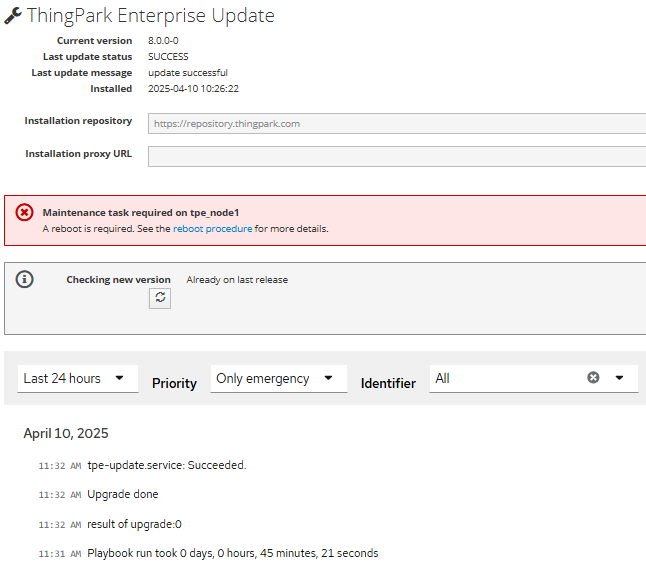Image resolution: width=646 pixels, height=565 pixels.
Task: Click the Installation proxy URL field
Action: point(396,156)
